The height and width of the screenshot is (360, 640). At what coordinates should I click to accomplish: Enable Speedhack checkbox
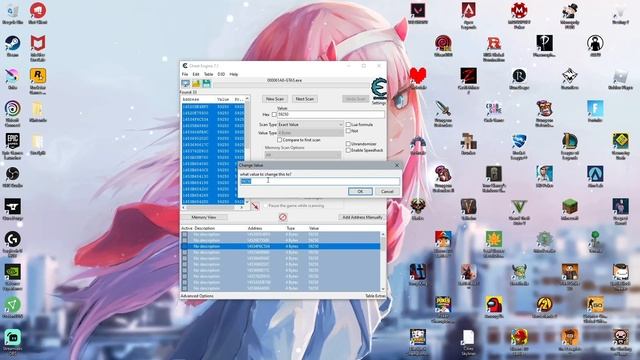pos(348,150)
